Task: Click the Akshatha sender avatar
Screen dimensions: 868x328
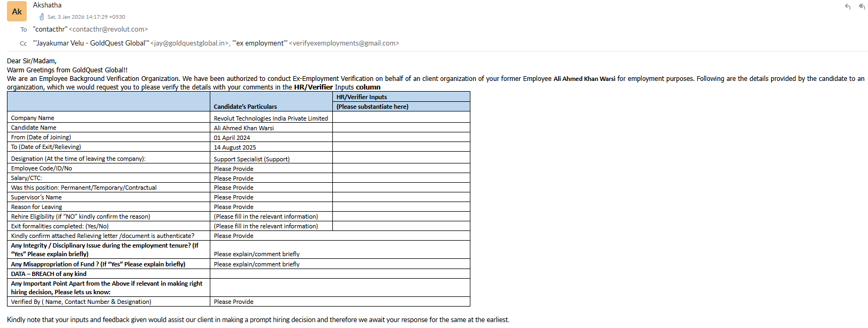Action: [x=17, y=11]
